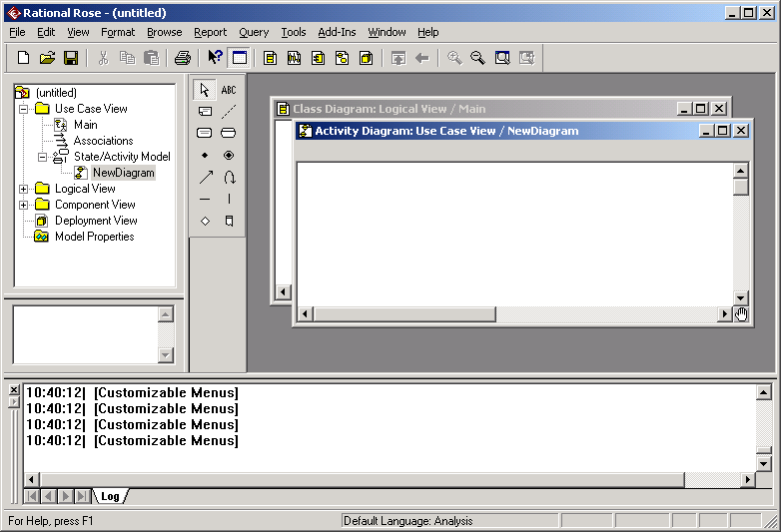Browse State Machine Diagram toolbar icon

pyautogui.click(x=342, y=58)
